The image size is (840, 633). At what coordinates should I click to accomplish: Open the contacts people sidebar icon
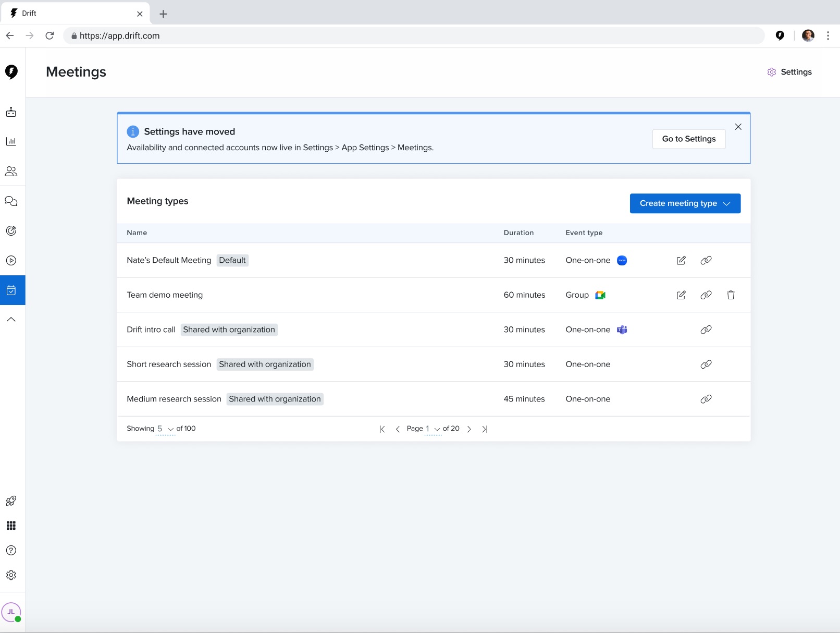[x=11, y=171]
